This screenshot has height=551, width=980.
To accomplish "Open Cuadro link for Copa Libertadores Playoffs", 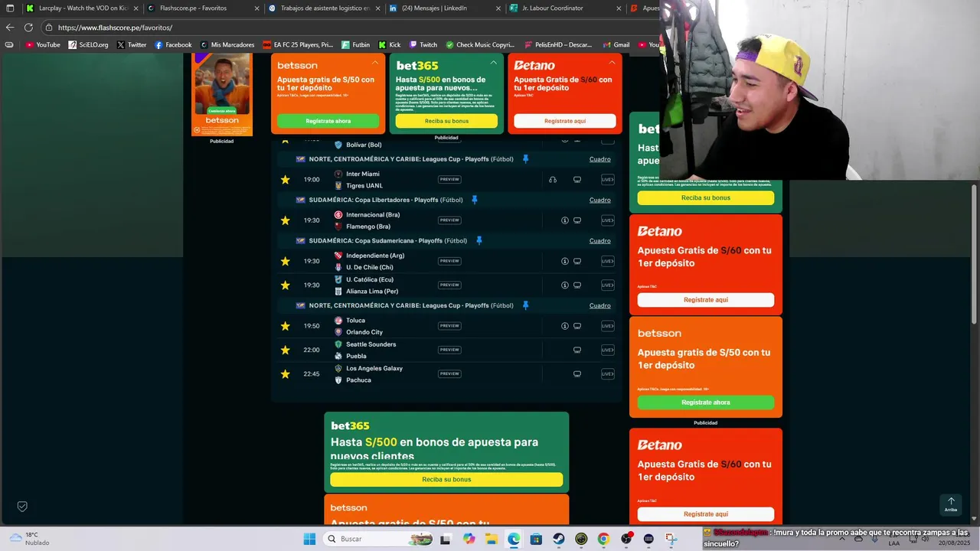I will click(x=600, y=200).
